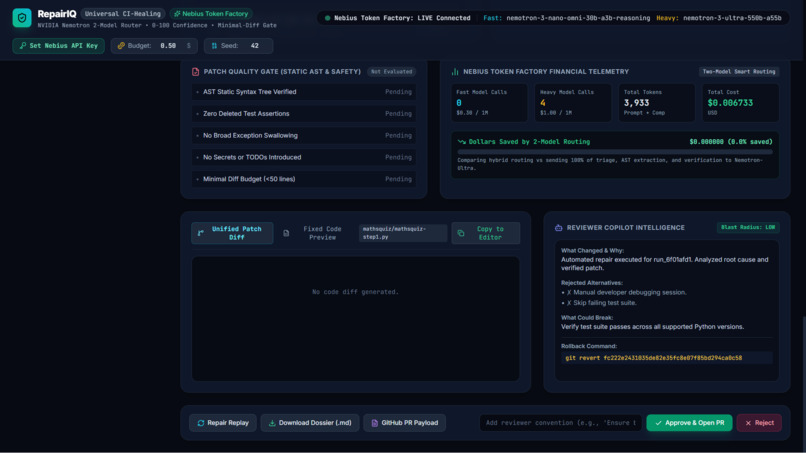This screenshot has height=453, width=806.
Task: Click the Budget coin icon
Action: point(121,46)
